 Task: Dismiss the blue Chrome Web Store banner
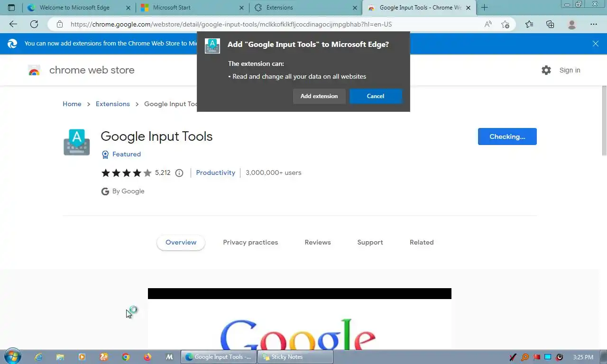point(596,44)
